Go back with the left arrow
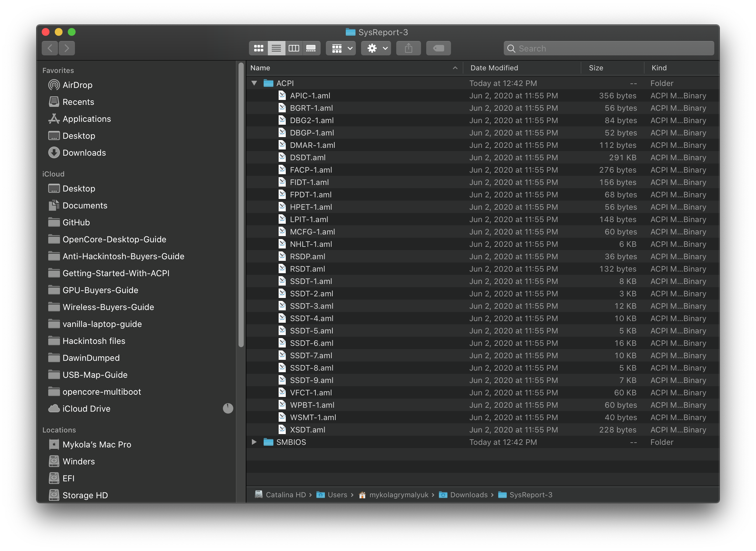Viewport: 756px width, 551px height. (x=50, y=49)
